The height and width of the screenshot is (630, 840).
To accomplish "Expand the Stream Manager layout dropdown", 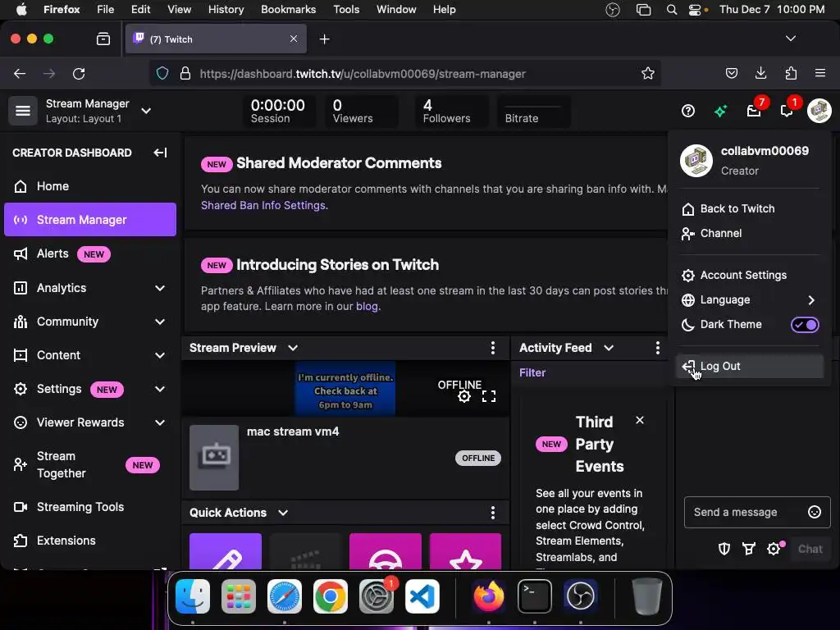I will click(x=146, y=111).
